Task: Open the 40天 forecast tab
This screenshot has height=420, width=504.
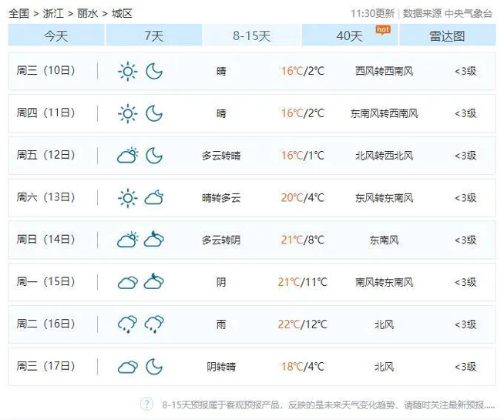Action: point(350,35)
